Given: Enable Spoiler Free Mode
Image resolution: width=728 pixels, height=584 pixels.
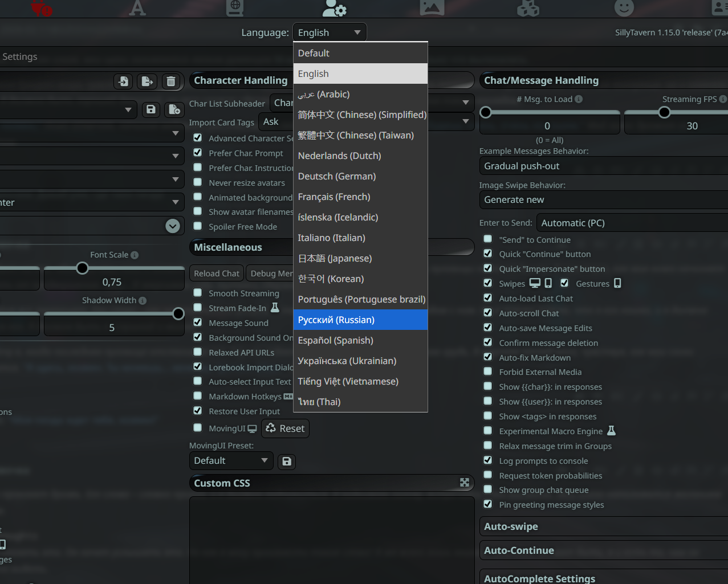Looking at the screenshot, I should click(198, 226).
